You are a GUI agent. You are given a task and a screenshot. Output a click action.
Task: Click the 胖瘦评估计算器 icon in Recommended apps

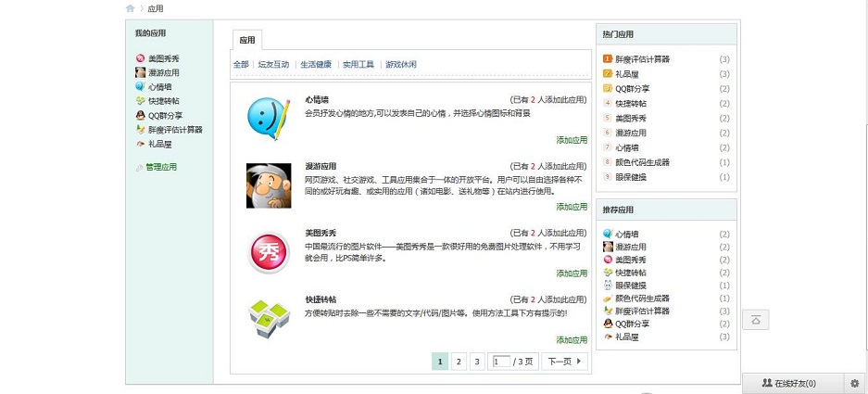(608, 311)
